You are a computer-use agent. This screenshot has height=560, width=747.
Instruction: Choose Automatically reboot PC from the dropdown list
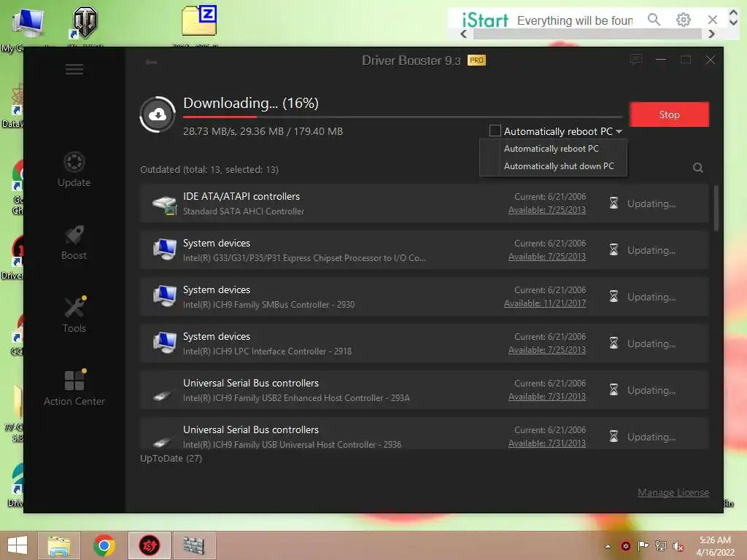pyautogui.click(x=553, y=149)
